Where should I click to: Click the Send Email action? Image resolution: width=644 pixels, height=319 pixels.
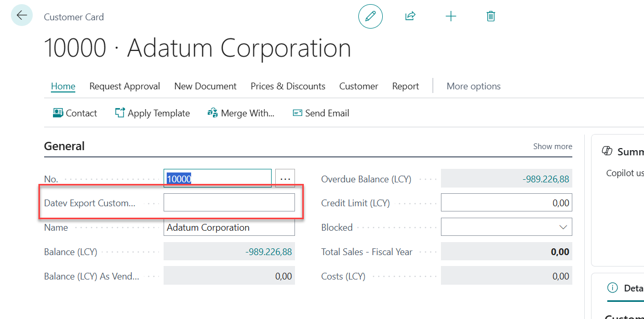click(321, 113)
